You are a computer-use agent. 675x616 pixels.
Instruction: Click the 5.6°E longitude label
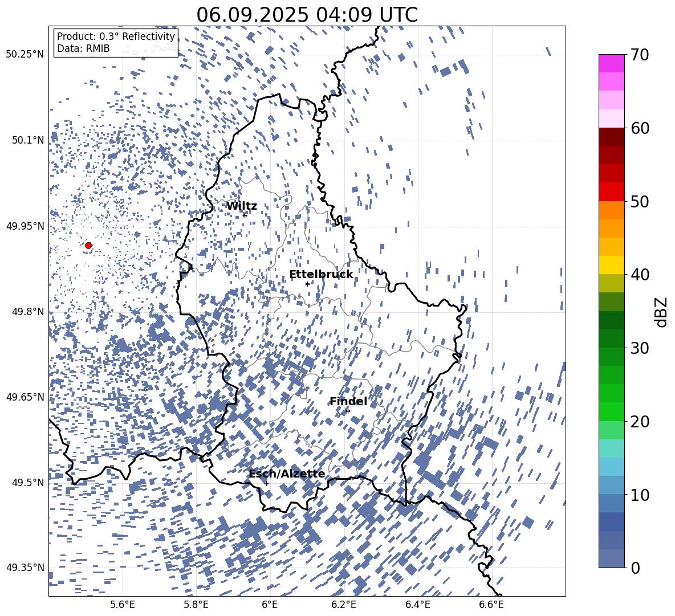click(123, 605)
